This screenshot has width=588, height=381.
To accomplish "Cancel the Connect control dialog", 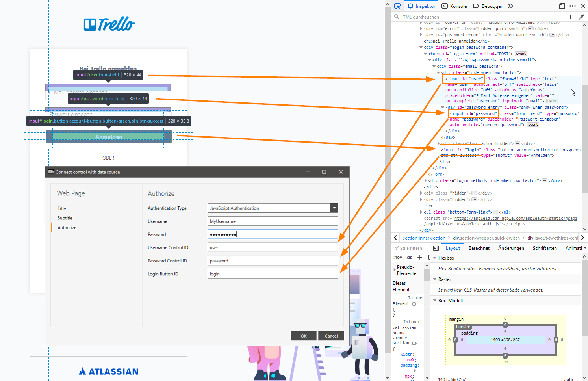I will 331,336.
